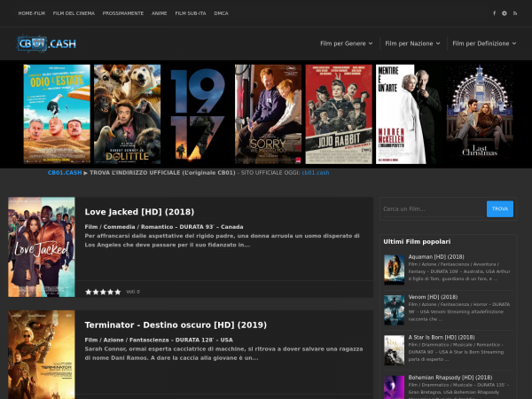The image size is (532, 399).
Task: Open the Love Jacked [HD] (2018) title
Action: (x=139, y=212)
